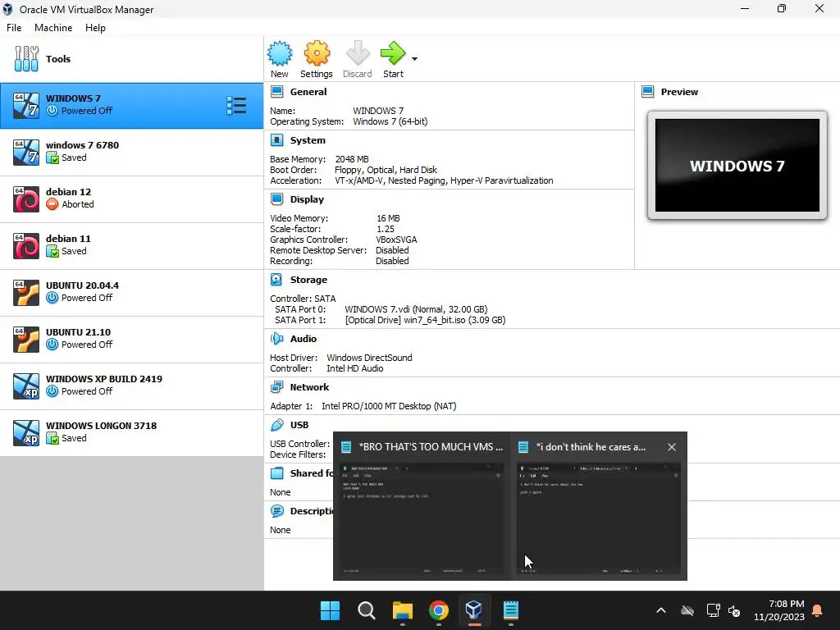
Task: Click the System chip icon
Action: [277, 140]
